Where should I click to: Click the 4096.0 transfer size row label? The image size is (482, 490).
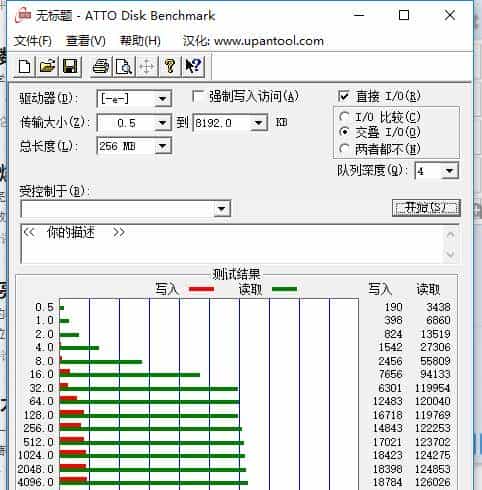[36, 482]
